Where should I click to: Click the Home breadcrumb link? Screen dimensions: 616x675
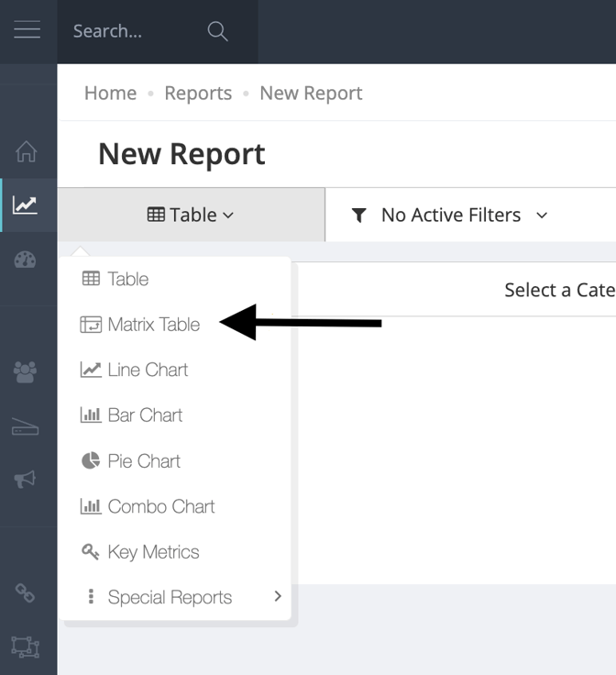click(x=110, y=94)
